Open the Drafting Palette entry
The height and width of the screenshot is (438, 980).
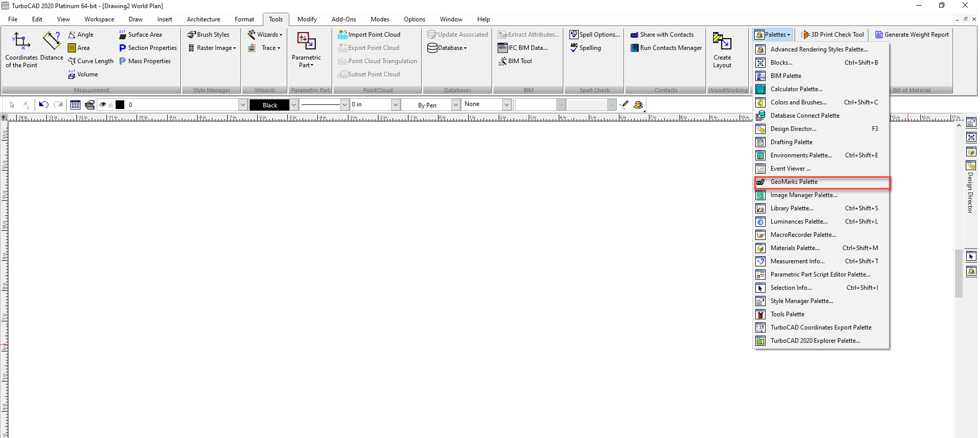(822, 142)
